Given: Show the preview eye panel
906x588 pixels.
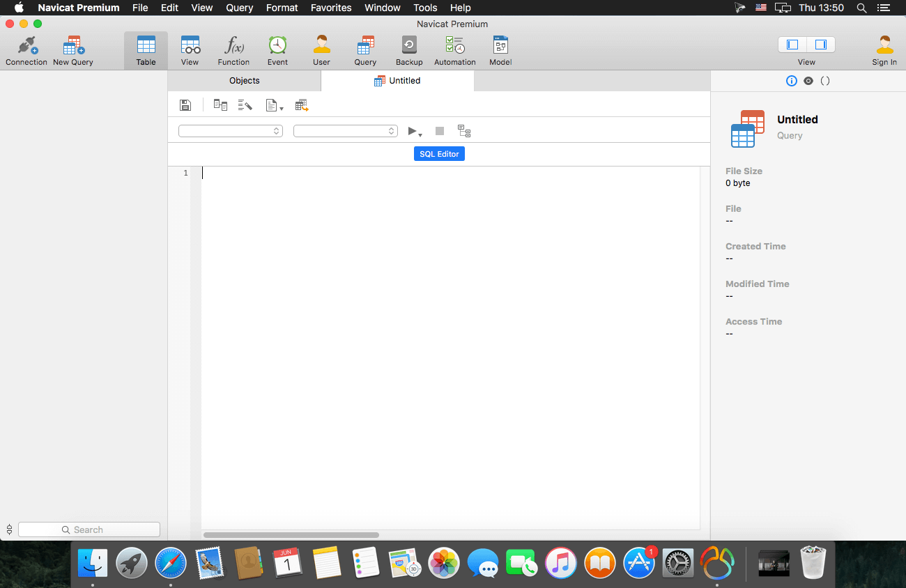Looking at the screenshot, I should click(808, 81).
